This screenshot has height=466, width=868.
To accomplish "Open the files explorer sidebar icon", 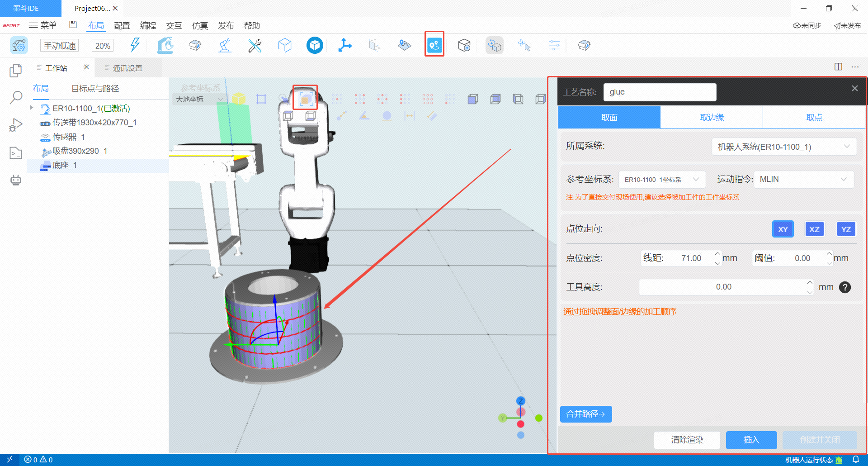I will [16, 71].
